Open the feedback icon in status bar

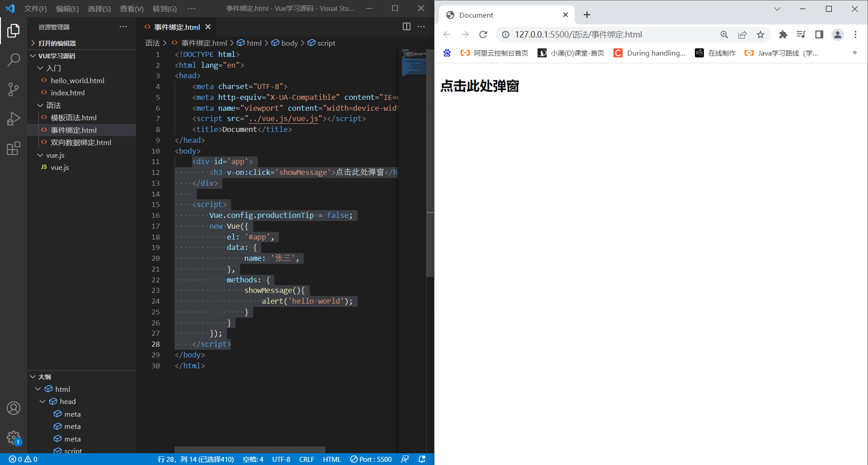[x=405, y=459]
